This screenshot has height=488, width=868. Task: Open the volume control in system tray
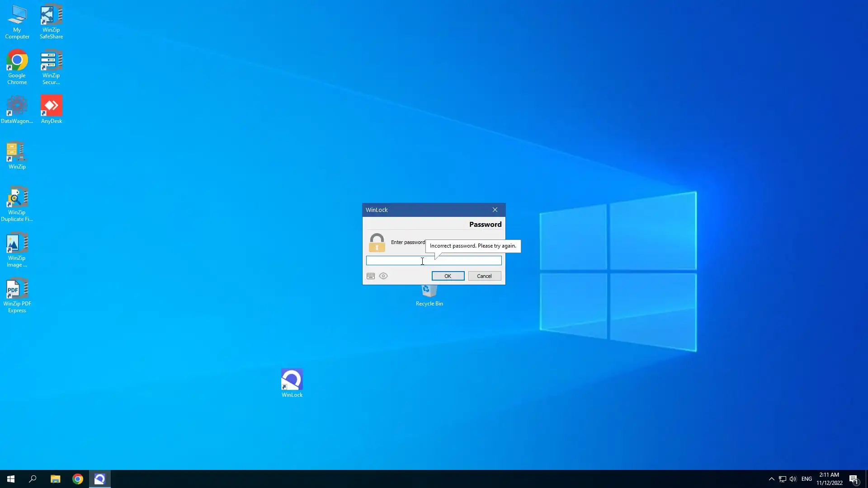(793, 479)
